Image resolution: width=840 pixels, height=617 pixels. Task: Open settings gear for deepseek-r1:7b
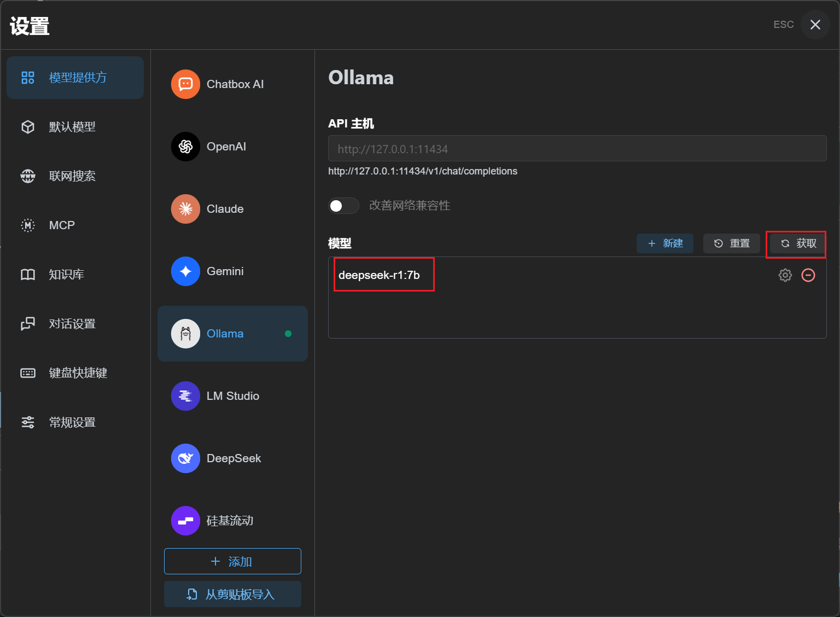pyautogui.click(x=785, y=275)
